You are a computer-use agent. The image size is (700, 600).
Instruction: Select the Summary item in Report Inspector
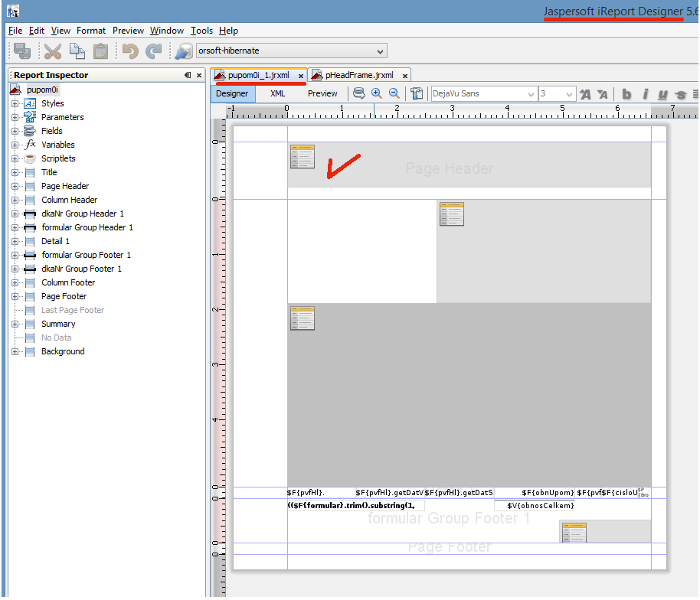pyautogui.click(x=57, y=324)
